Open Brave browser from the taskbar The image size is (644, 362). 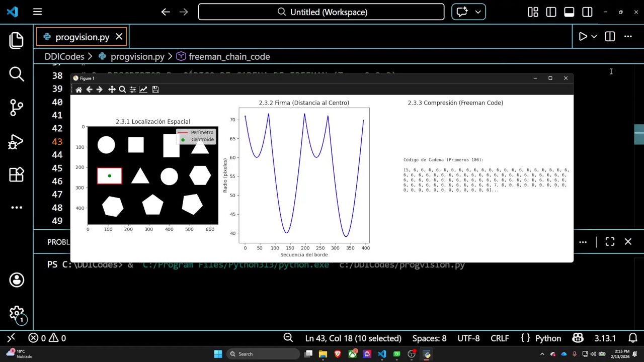pos(338,354)
